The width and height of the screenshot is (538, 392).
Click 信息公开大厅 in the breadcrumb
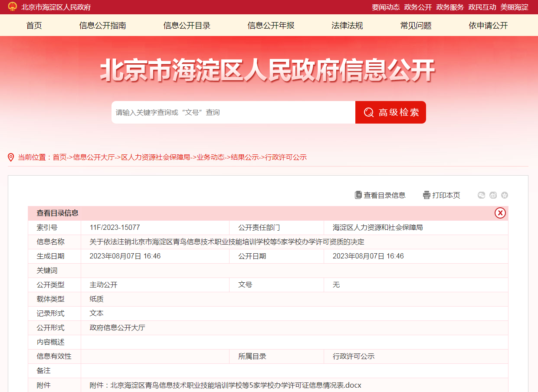(94, 157)
